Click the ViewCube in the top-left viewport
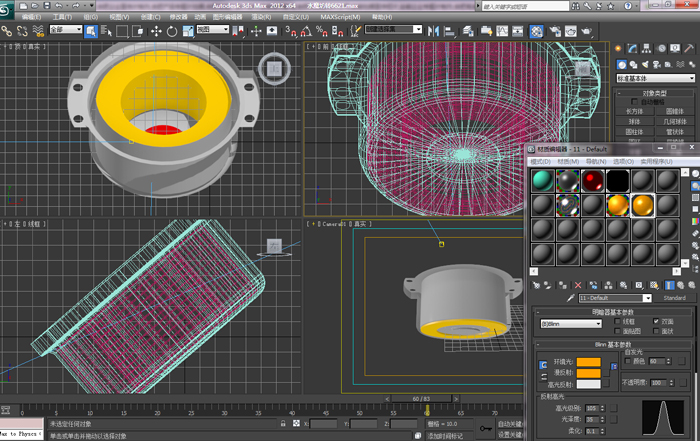 coord(273,69)
